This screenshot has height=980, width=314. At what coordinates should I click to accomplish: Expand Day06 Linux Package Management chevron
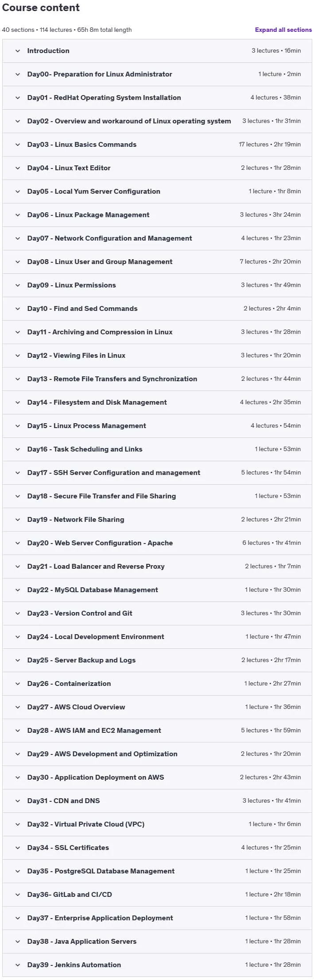(18, 215)
